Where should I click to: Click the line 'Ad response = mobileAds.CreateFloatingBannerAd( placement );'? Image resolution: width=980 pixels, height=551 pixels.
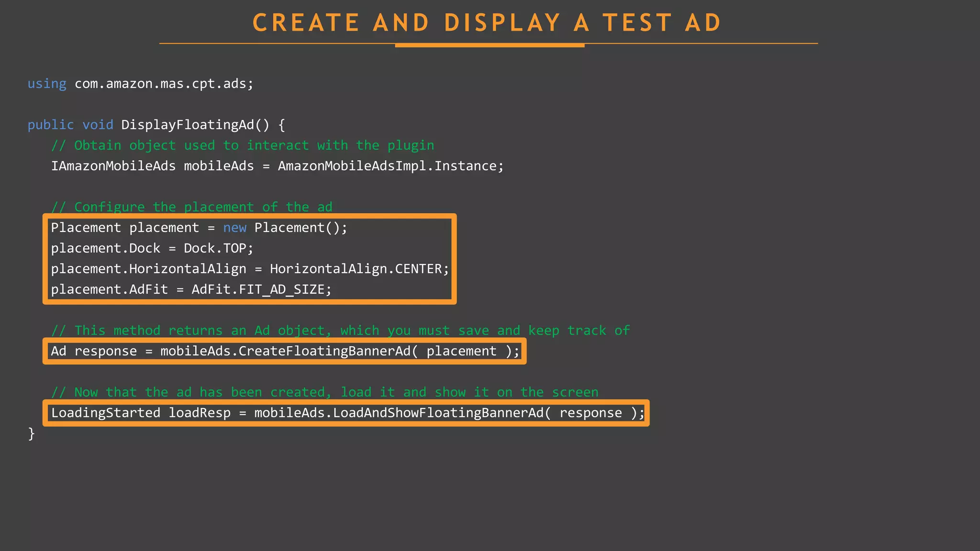285,351
